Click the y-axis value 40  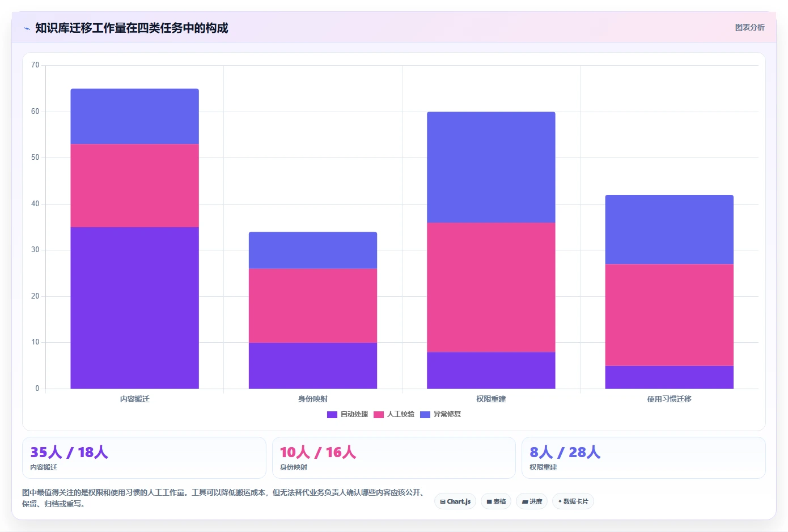(35, 204)
